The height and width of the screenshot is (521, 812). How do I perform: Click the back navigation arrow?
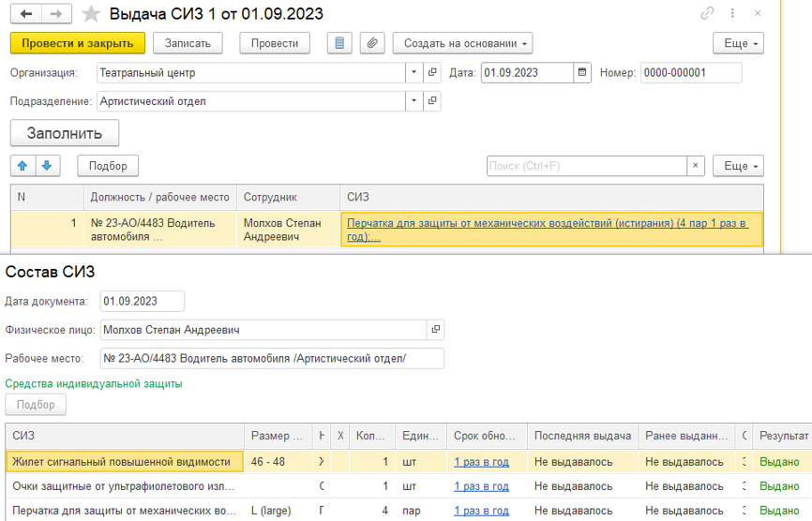(x=26, y=14)
